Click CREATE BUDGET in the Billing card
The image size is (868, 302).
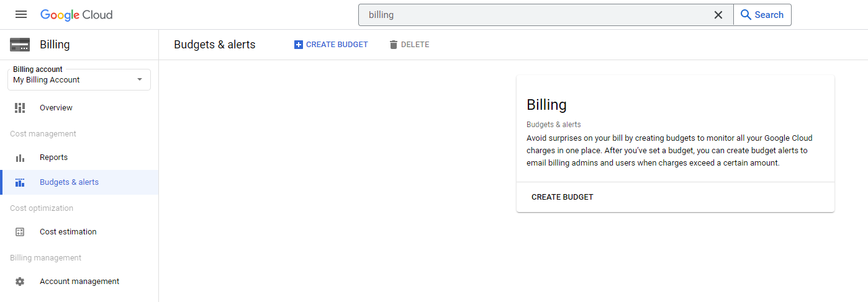(x=563, y=197)
